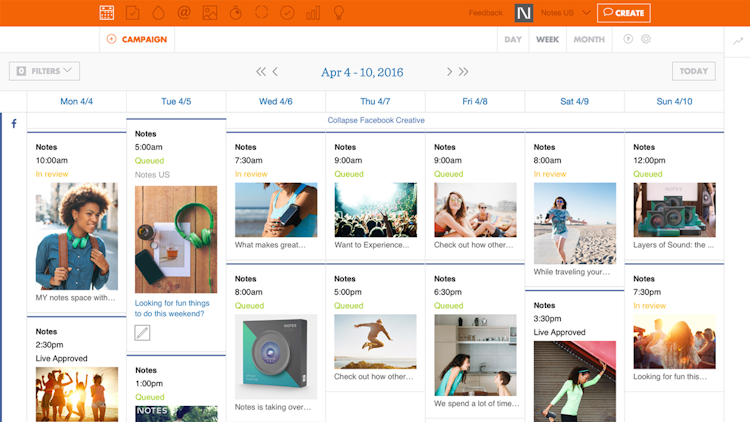The width and height of the screenshot is (750, 422).
Task: Open the Wednesday 8:00am speaker product thumbnail
Action: pos(276,356)
